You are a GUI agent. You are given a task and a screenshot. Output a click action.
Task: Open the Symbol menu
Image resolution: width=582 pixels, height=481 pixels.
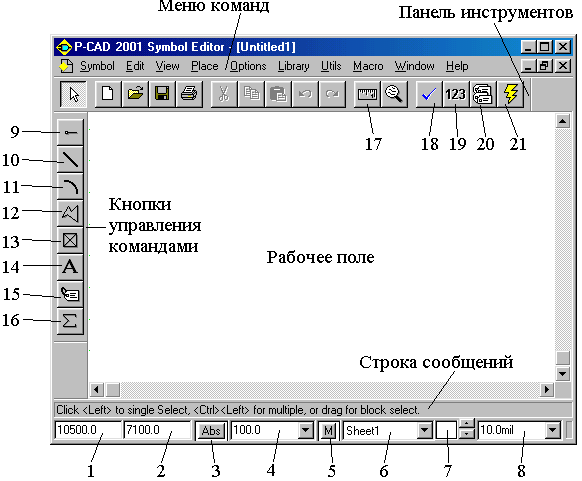[x=97, y=66]
